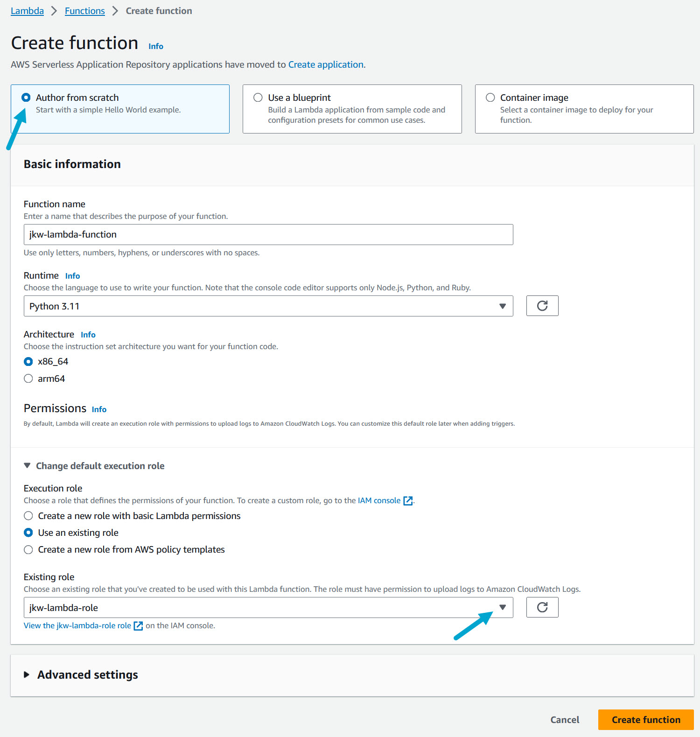
Task: Select Create a new role with basic Lambda permissions
Action: pos(28,516)
